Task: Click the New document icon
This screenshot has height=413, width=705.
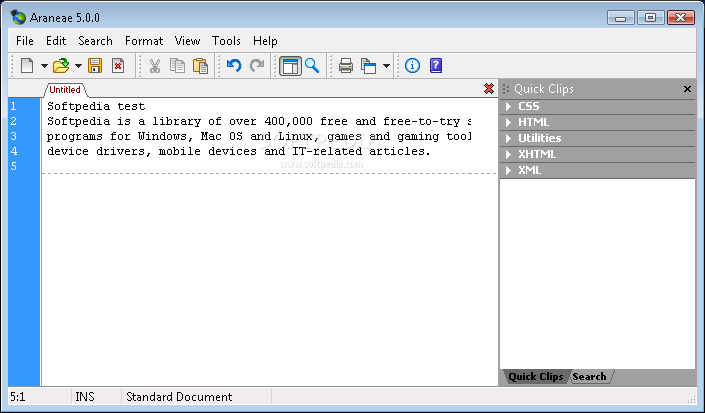Action: (x=27, y=66)
